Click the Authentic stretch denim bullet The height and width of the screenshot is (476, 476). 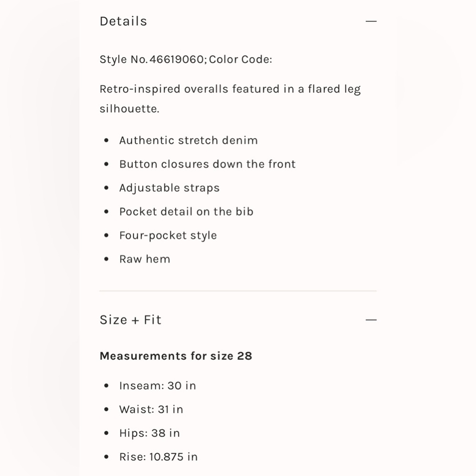click(188, 140)
